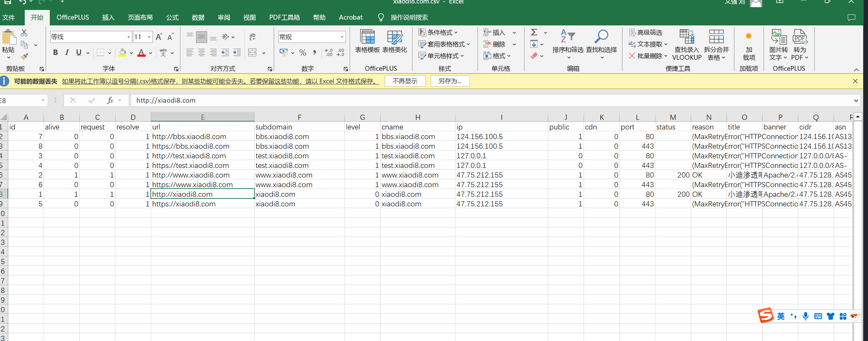This screenshot has width=868, height=341.
Task: Open the font name 等线 dropdown
Action: pos(128,37)
